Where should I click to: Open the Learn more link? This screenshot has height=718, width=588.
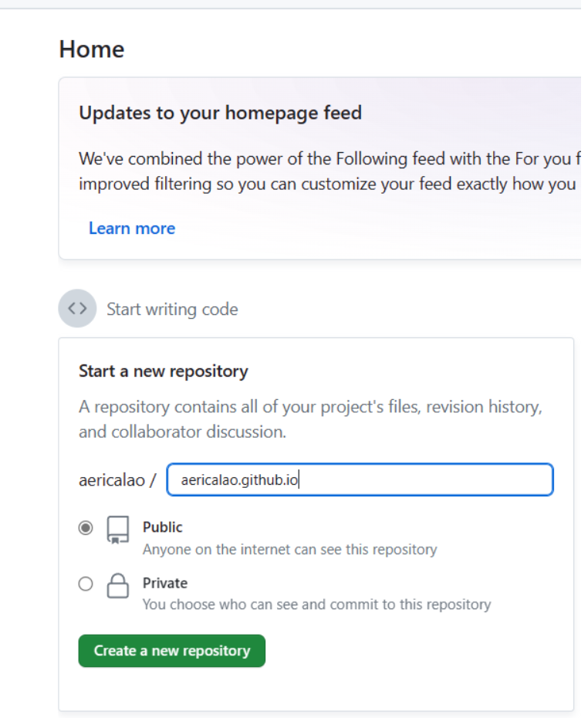pos(132,228)
